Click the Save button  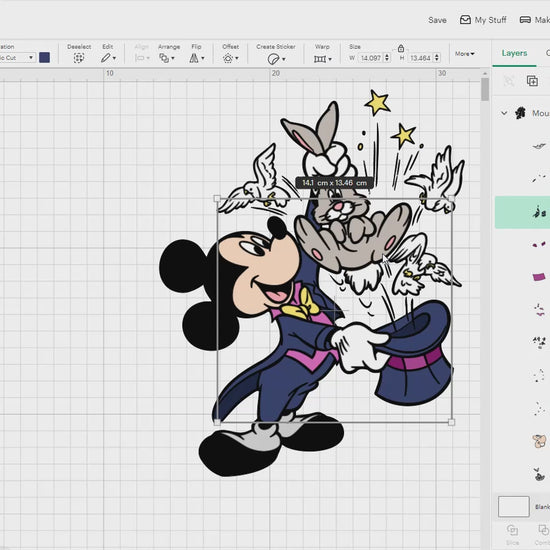click(437, 20)
